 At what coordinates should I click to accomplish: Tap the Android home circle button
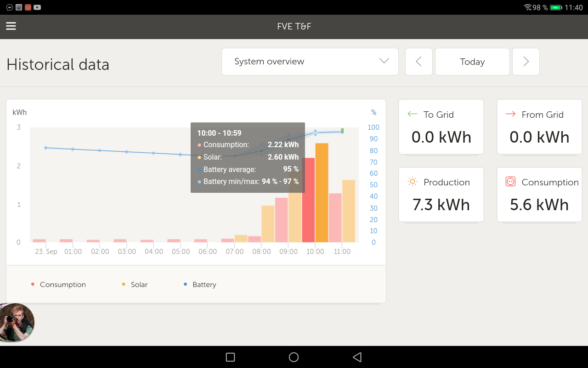pos(294,357)
